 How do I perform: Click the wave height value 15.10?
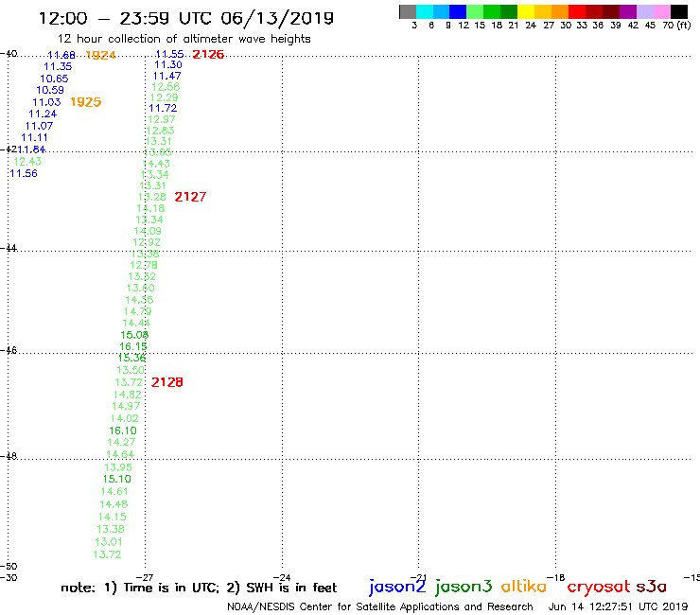pos(117,479)
